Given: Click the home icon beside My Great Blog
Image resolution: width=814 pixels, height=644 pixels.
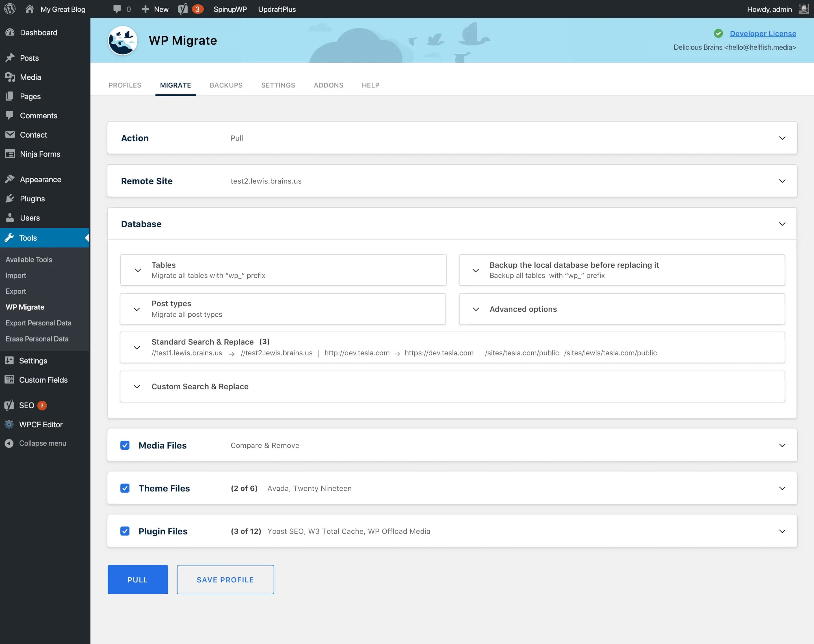Looking at the screenshot, I should [29, 9].
